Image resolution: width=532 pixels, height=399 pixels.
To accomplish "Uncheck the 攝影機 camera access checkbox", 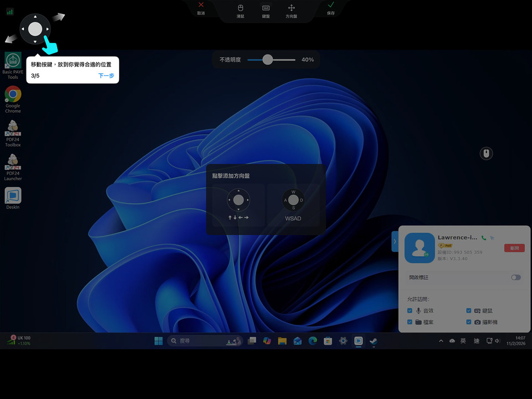I will tap(469, 322).
